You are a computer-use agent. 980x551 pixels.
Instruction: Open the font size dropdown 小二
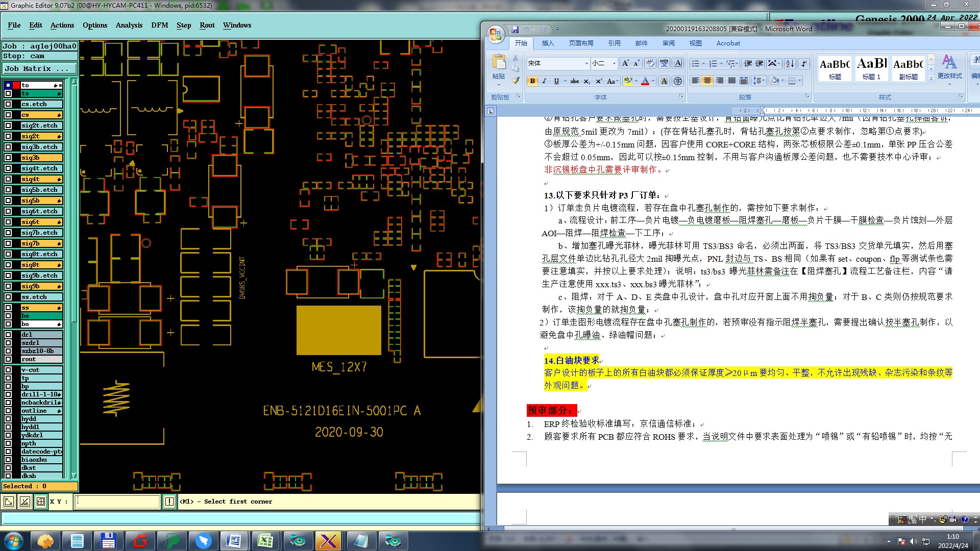click(614, 63)
